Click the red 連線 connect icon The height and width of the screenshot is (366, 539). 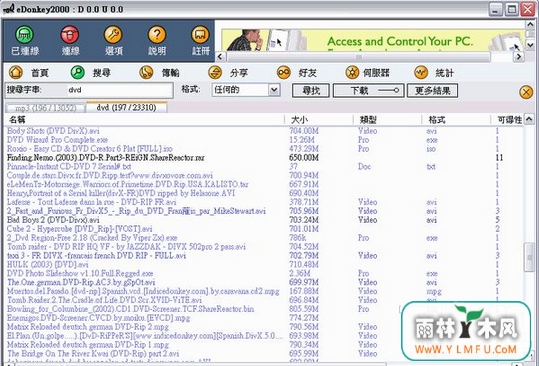click(70, 35)
